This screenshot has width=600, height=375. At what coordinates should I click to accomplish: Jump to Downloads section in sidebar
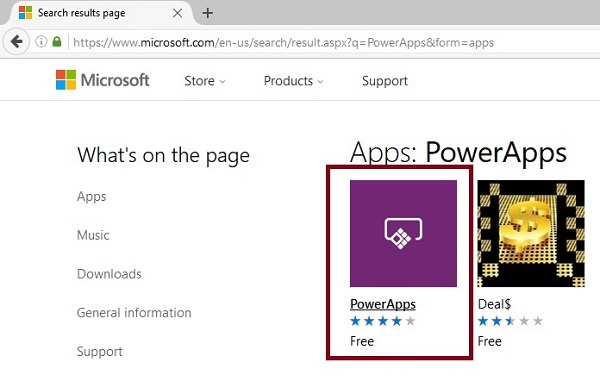tap(109, 274)
